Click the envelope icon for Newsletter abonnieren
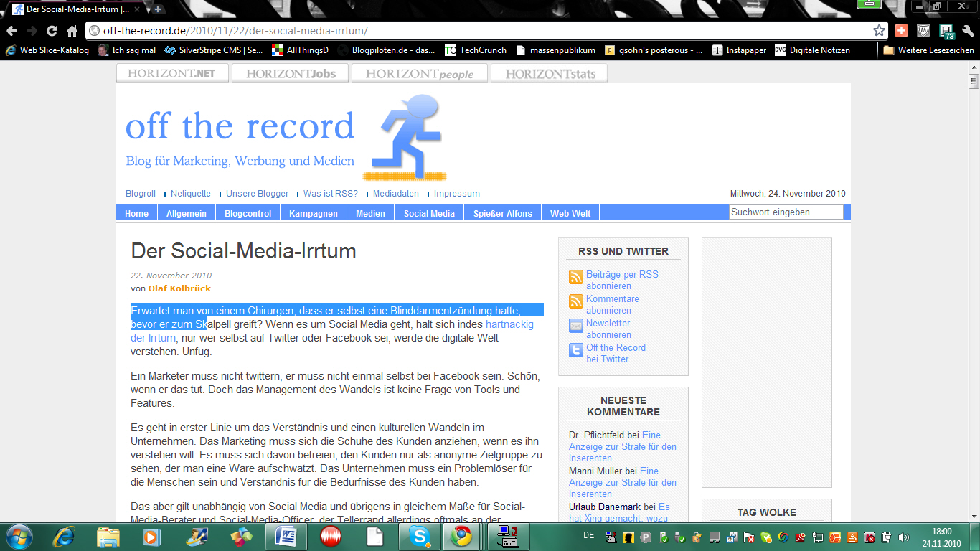The image size is (980, 551). click(x=576, y=326)
